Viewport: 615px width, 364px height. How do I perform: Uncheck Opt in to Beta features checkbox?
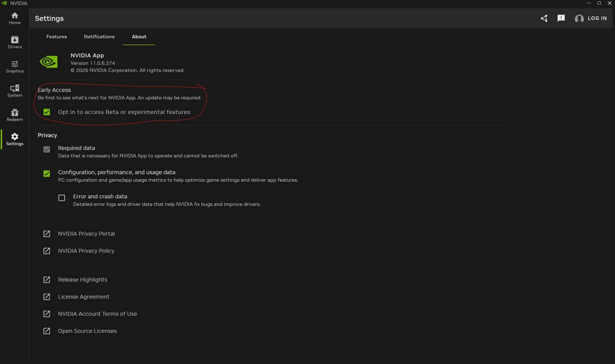47,112
